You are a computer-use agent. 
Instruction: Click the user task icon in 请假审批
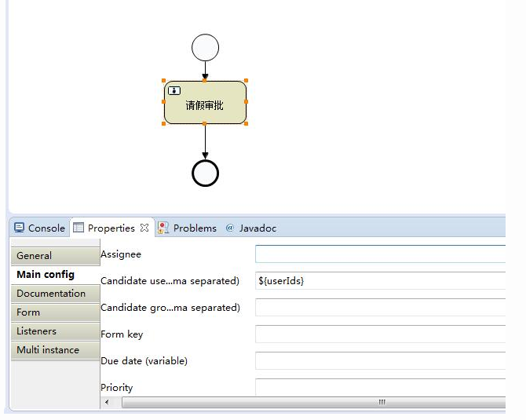pyautogui.click(x=174, y=90)
